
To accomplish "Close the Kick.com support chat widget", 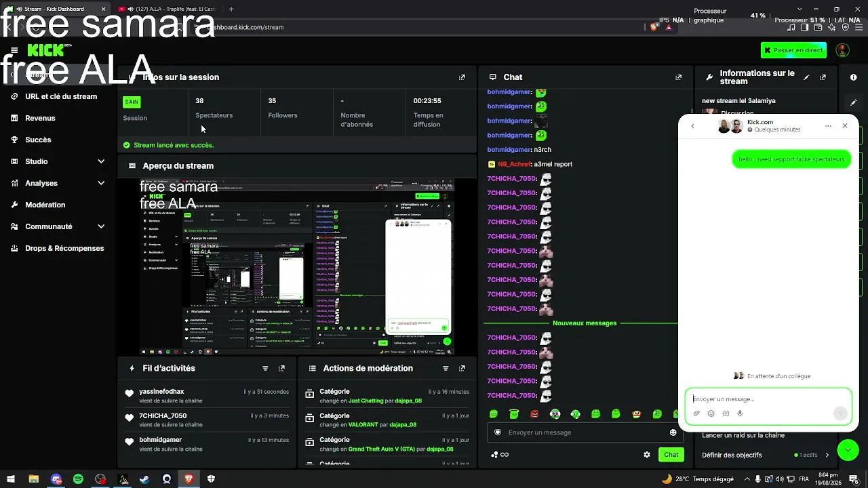I will 845,126.
